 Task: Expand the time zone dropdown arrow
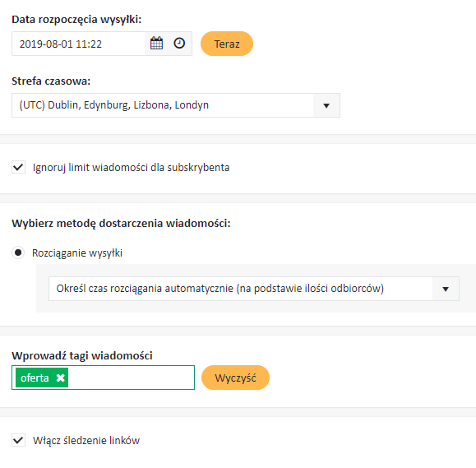[326, 105]
